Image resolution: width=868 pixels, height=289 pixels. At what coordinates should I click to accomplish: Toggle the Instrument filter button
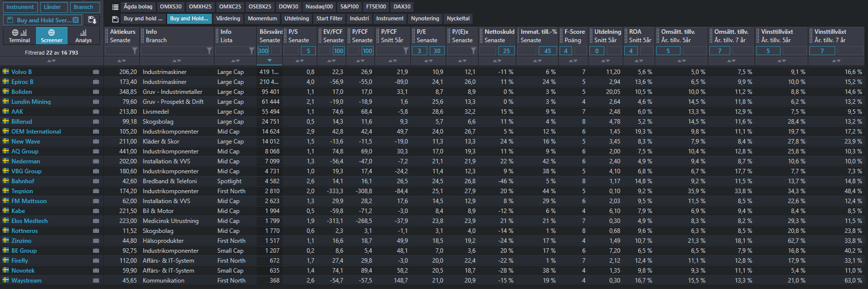click(x=20, y=7)
